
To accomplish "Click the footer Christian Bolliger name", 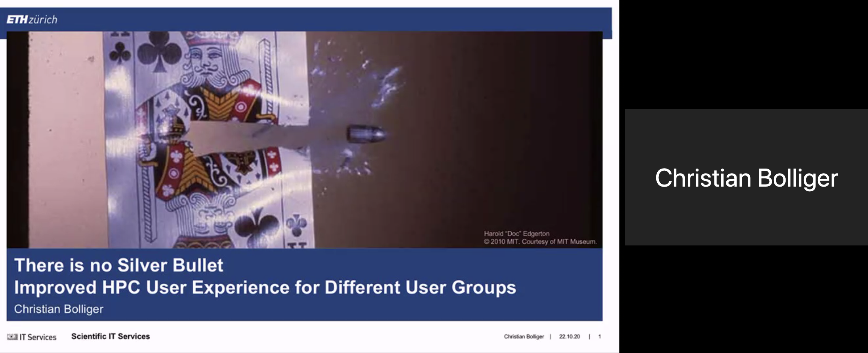I will click(524, 336).
